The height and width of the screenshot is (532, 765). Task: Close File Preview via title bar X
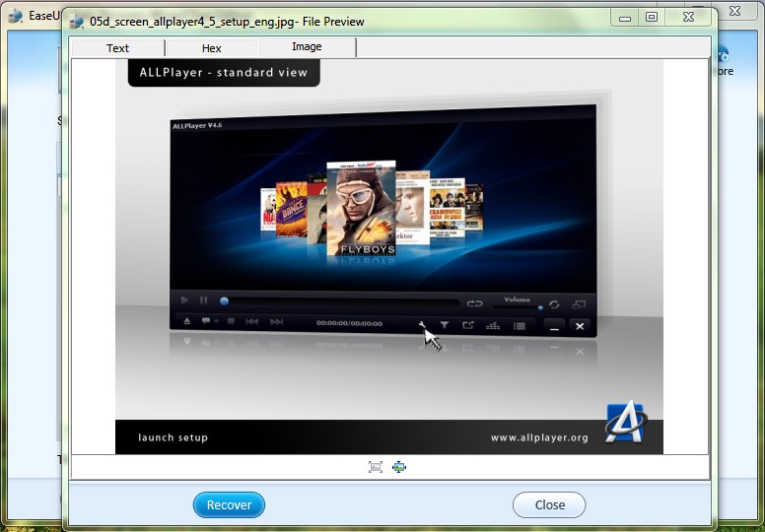click(688, 18)
